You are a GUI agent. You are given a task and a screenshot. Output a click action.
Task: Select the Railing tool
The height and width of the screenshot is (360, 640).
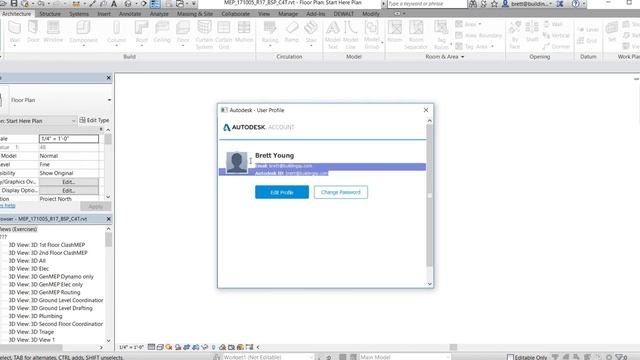pyautogui.click(x=270, y=32)
